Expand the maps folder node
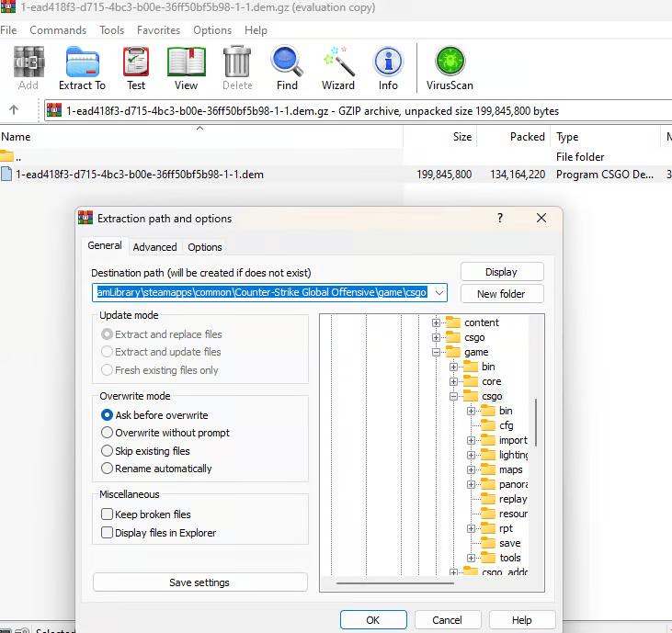Image resolution: width=672 pixels, height=633 pixels. coord(471,469)
